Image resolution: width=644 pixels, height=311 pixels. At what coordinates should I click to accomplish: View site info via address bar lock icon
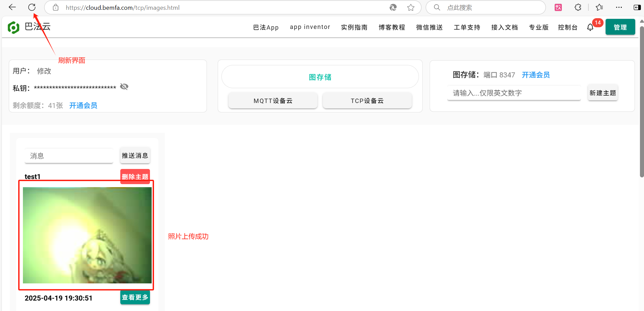coord(56,7)
